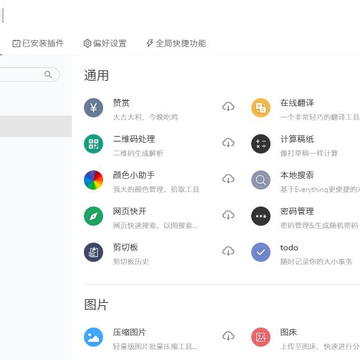The image size is (360, 360).
Task: Download the 压缩图片 plugin via cloud icon
Action: pyautogui.click(x=228, y=336)
